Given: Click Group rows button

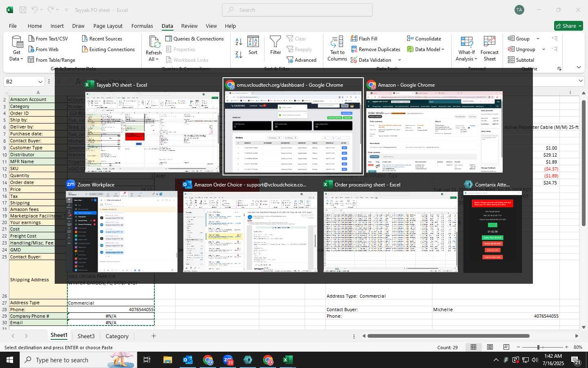Looking at the screenshot, I should tap(519, 38).
